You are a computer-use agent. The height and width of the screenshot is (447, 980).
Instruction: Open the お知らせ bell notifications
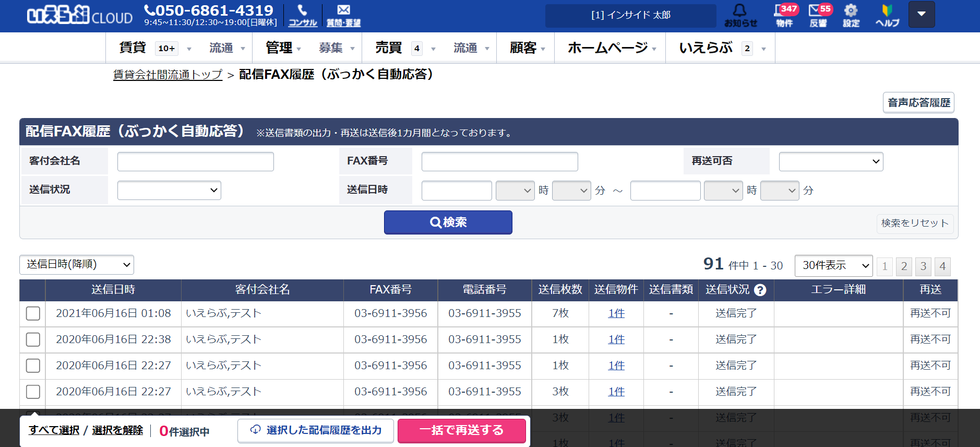coord(740,16)
